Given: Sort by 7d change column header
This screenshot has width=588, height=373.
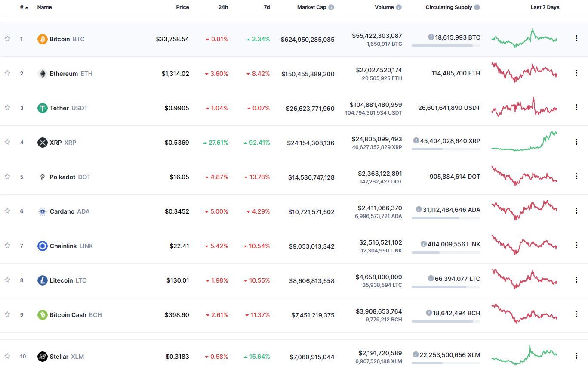Looking at the screenshot, I should (267, 7).
